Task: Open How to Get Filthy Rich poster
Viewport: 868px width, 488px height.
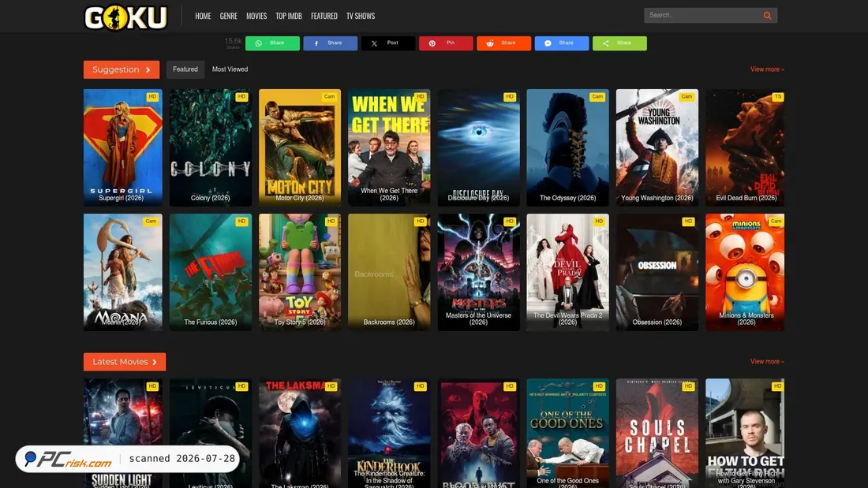Action: pyautogui.click(x=745, y=434)
